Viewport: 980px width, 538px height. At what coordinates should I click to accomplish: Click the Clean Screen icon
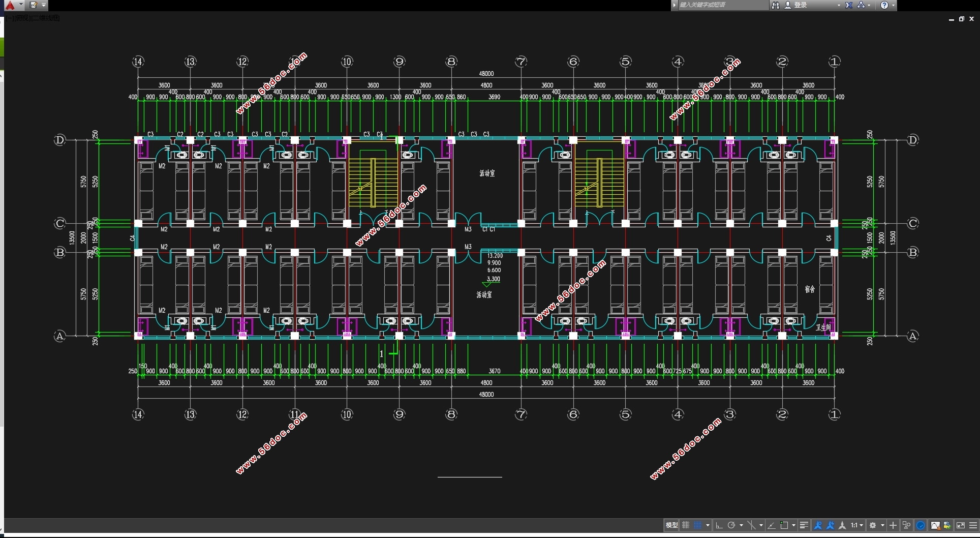tap(961, 525)
